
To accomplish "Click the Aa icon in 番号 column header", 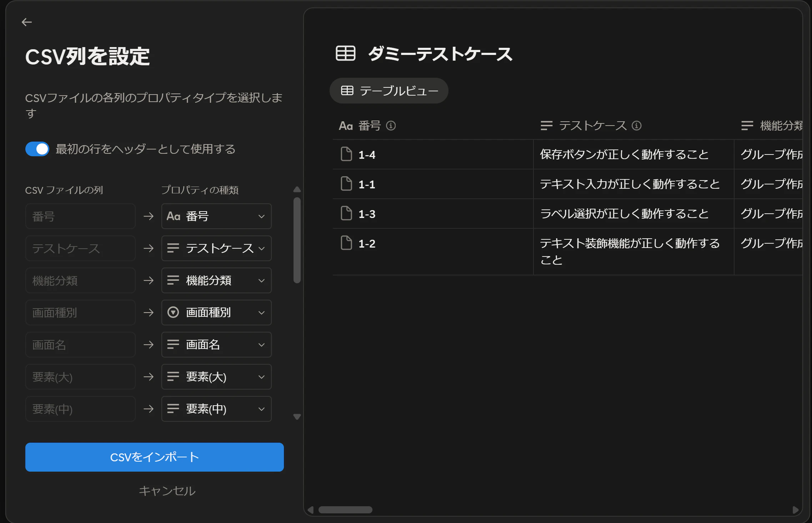I will 346,126.
